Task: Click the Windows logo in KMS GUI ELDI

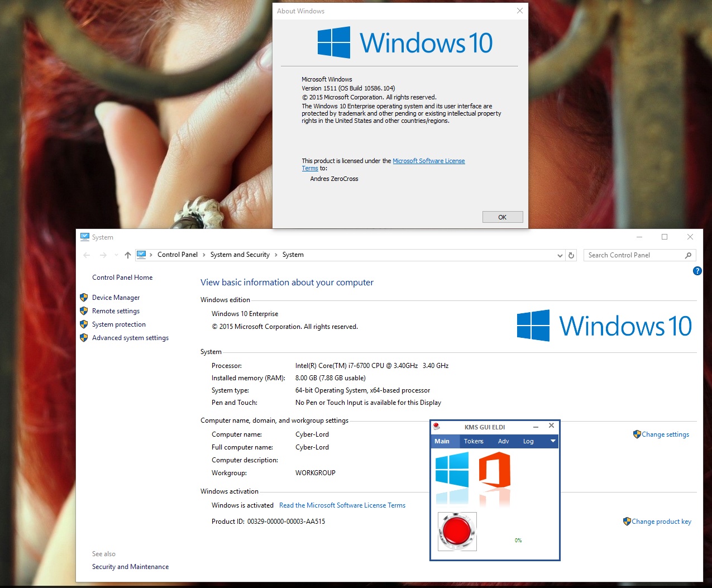Action: click(452, 470)
